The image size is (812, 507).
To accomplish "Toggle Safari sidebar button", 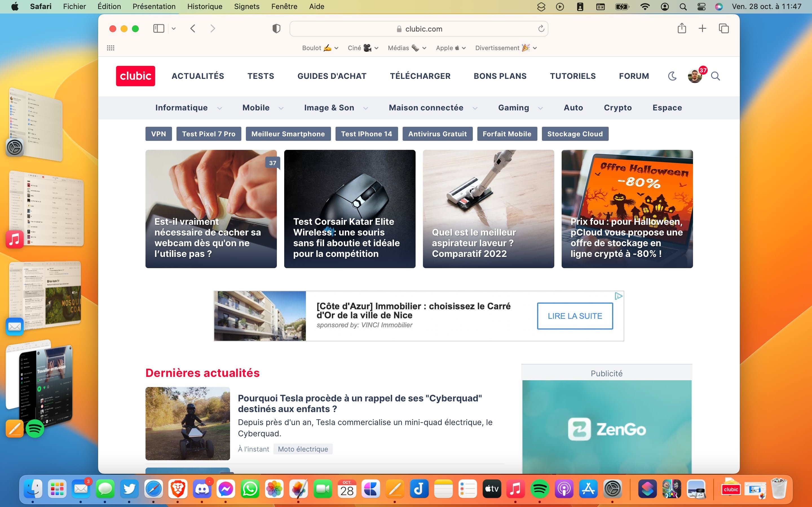I will pos(159,28).
